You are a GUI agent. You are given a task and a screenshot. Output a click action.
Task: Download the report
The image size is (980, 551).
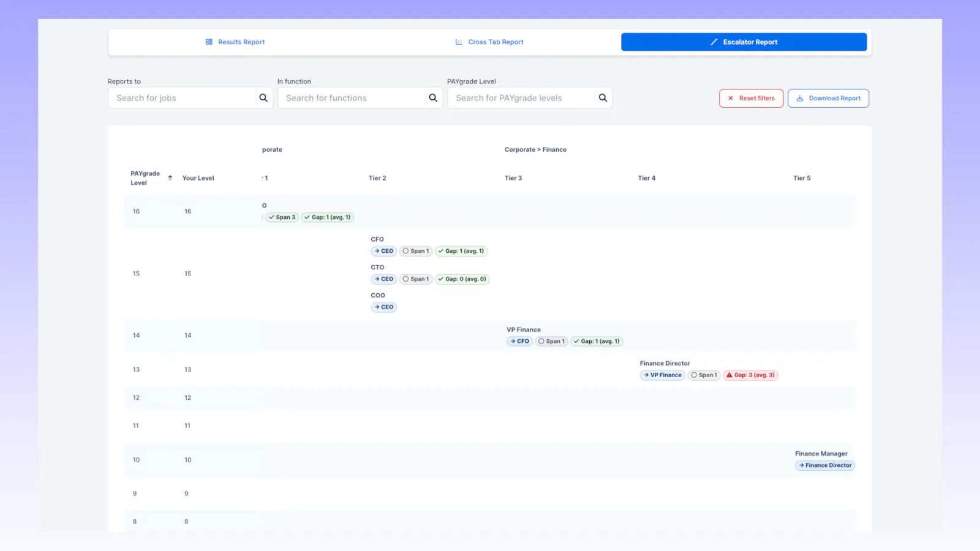pos(828,98)
